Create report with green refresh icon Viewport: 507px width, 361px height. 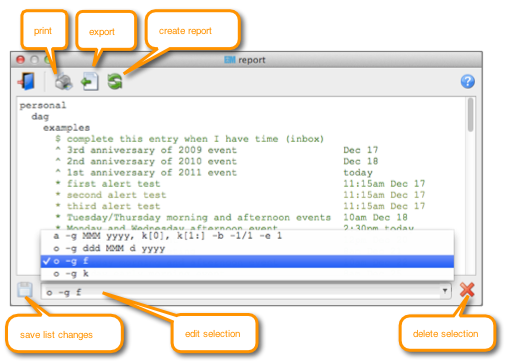click(115, 81)
